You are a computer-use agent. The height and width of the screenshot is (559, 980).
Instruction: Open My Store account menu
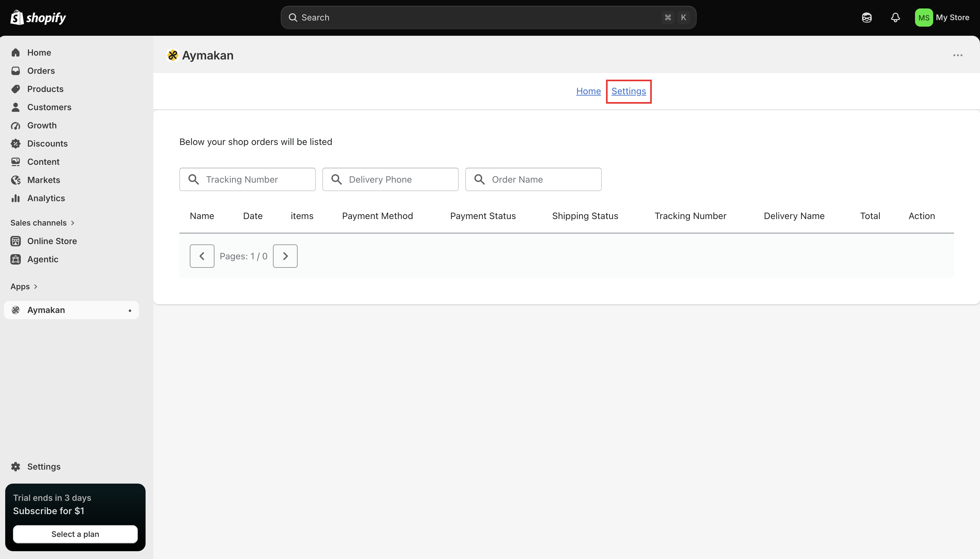coord(942,18)
